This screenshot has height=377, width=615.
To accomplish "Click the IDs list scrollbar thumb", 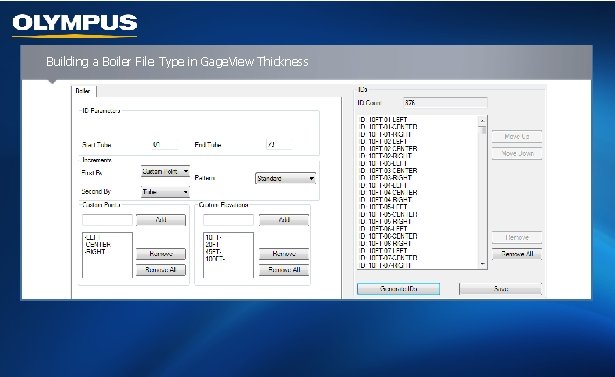I will [x=482, y=130].
